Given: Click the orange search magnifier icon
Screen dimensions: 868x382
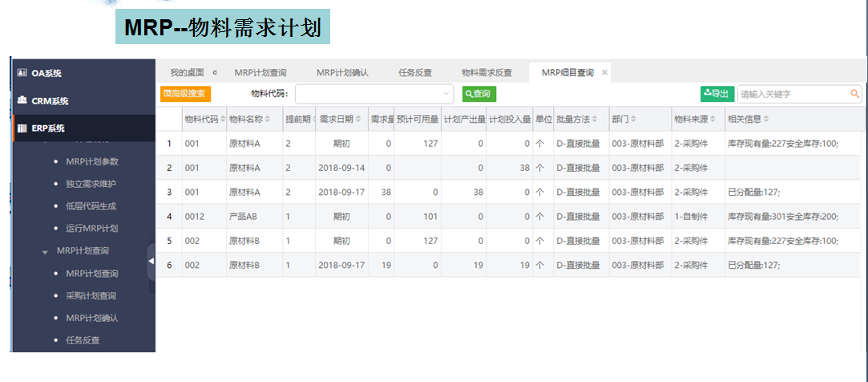Looking at the screenshot, I should [x=855, y=94].
